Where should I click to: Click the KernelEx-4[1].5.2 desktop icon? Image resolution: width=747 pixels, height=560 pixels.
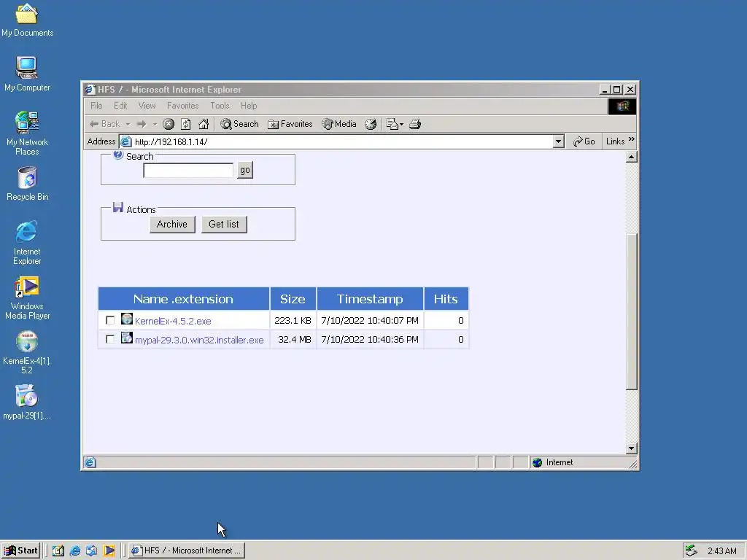[x=27, y=352]
